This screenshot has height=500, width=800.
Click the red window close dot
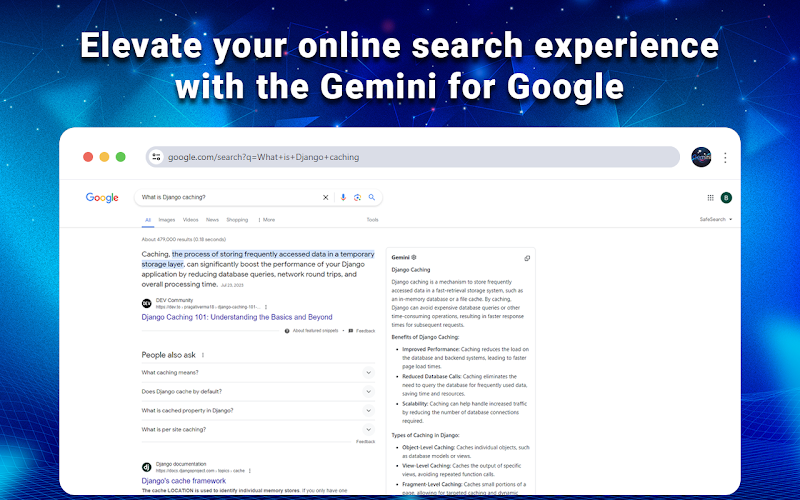[x=88, y=157]
